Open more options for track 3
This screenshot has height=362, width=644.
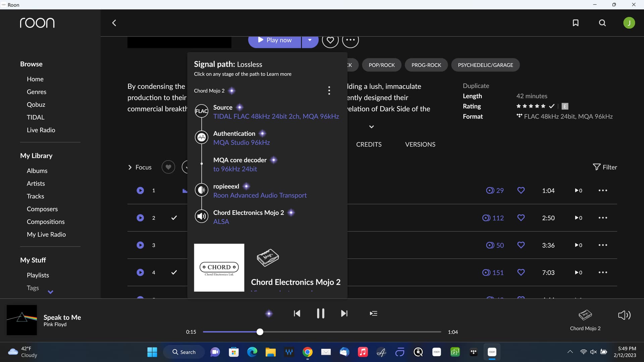[603, 245]
